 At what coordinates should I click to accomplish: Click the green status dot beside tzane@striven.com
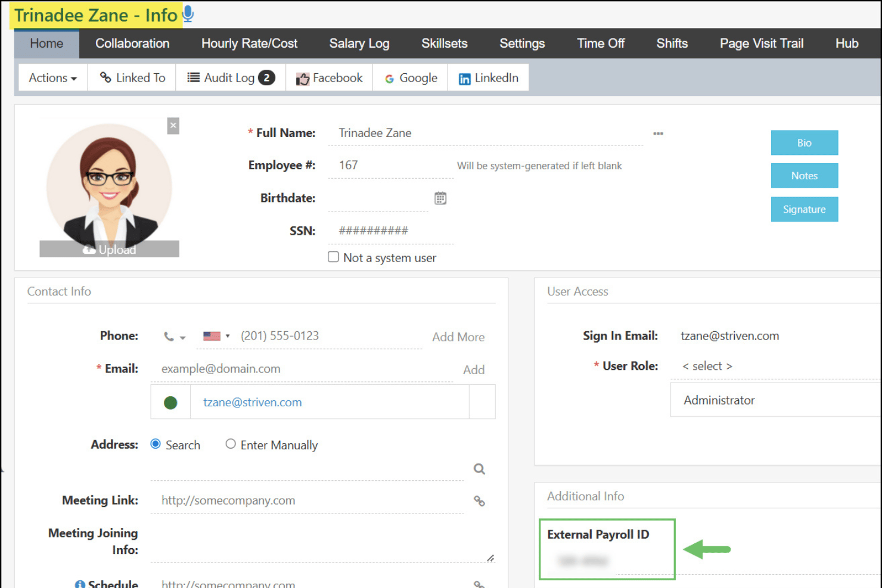tap(170, 403)
